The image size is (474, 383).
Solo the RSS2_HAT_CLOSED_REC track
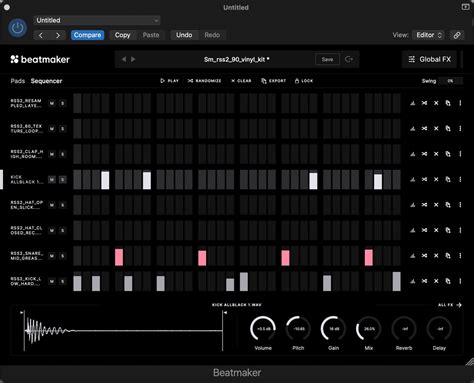coord(62,230)
